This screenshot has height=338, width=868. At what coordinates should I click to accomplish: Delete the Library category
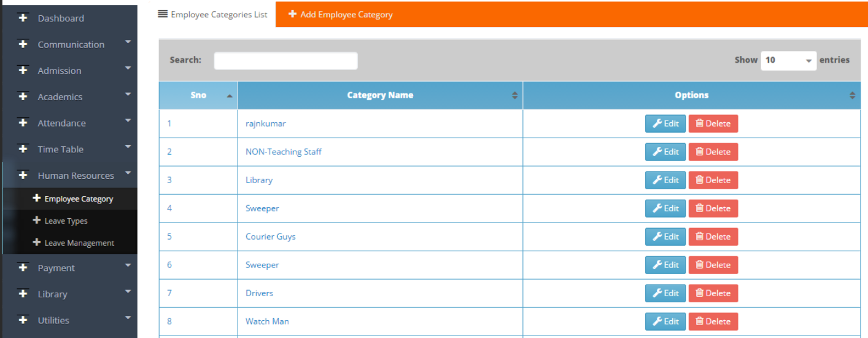[713, 180]
